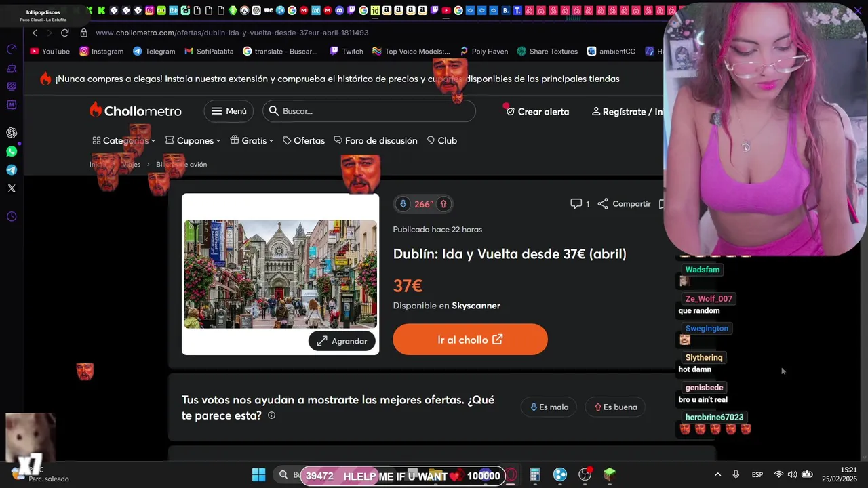Image resolution: width=868 pixels, height=488 pixels.
Task: Open the Club menu item
Action: 442,140
